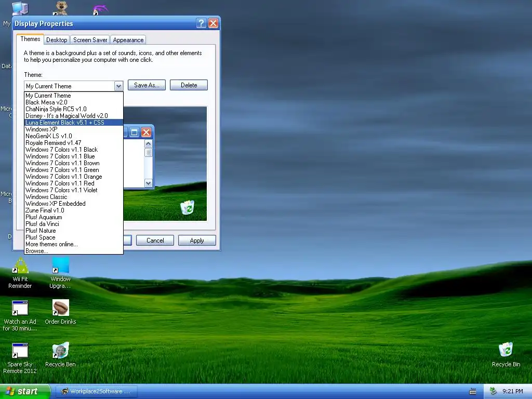
Task: Switch to the Themes tab
Action: 30,39
